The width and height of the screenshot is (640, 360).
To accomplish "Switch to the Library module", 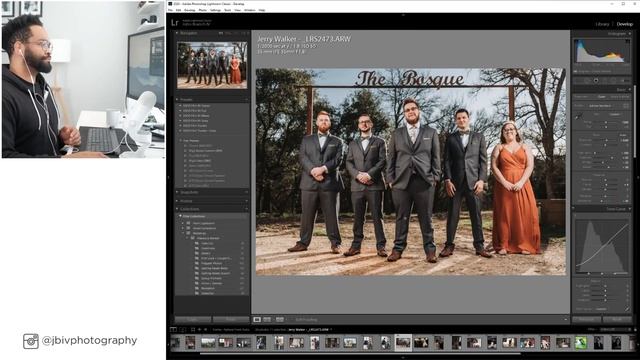I will pyautogui.click(x=602, y=24).
